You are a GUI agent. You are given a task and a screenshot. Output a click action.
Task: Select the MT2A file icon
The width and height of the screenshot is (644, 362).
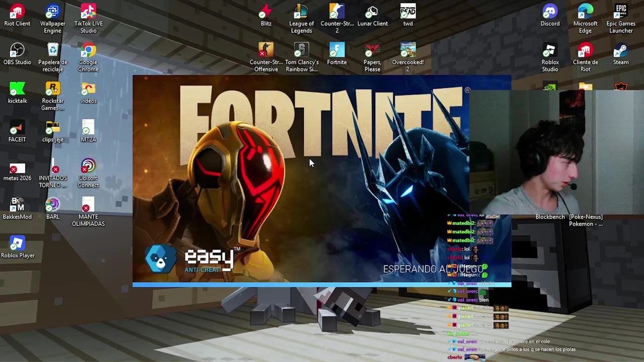88,132
